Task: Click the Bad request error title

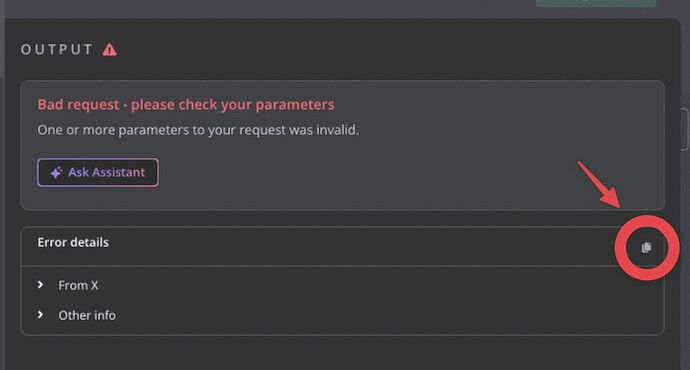Action: click(186, 105)
